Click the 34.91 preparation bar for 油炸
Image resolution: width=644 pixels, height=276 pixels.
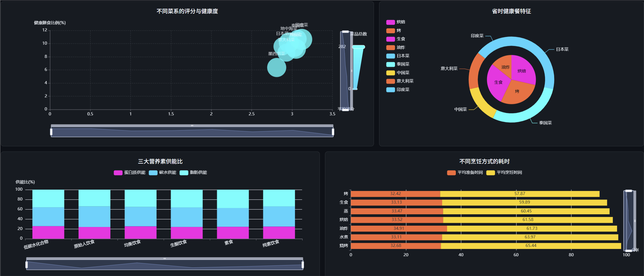(399, 229)
